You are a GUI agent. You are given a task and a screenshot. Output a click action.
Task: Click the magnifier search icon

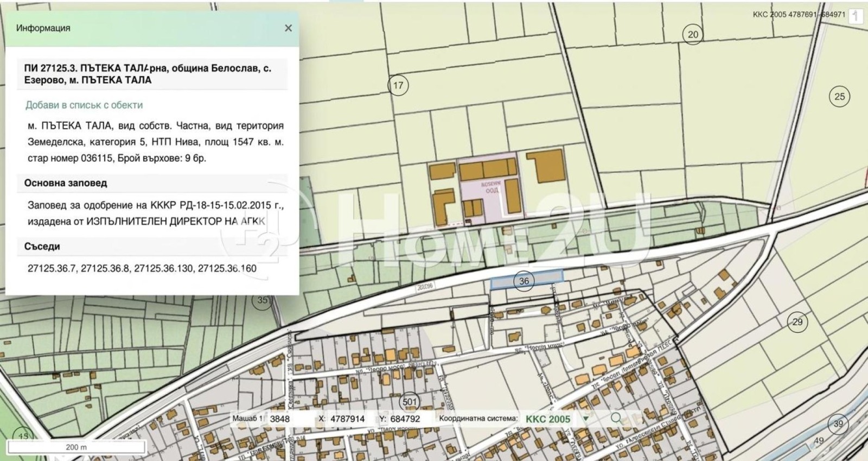[x=616, y=418]
